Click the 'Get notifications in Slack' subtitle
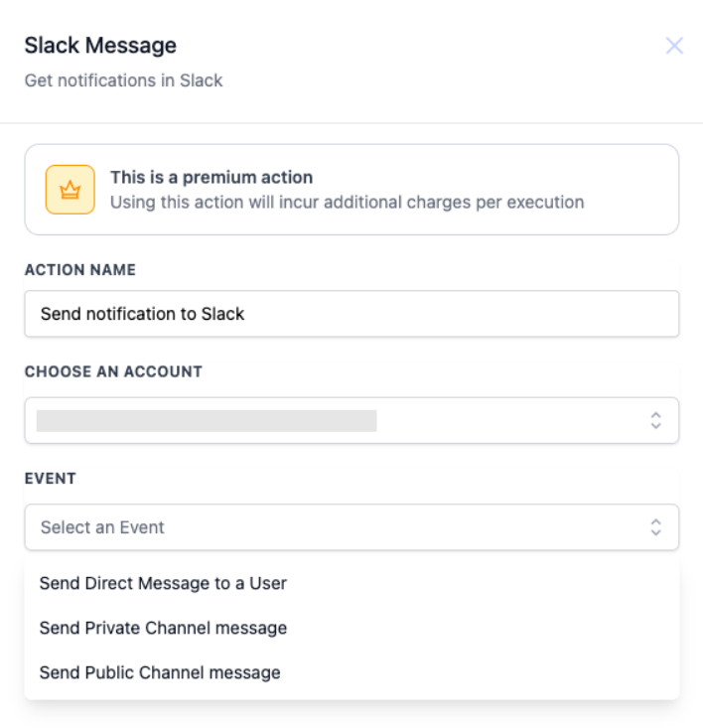The width and height of the screenshot is (703, 728). point(123,80)
